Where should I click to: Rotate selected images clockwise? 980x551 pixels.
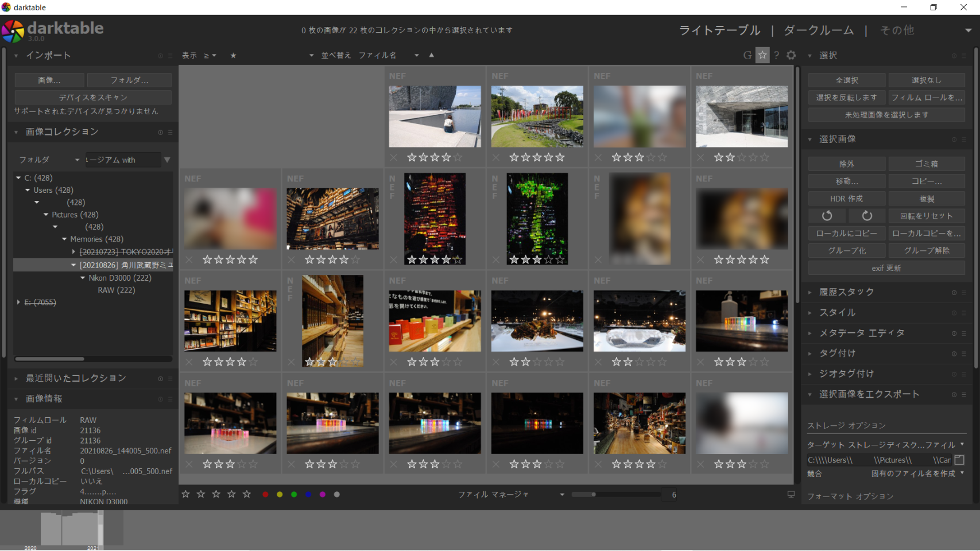pyautogui.click(x=867, y=216)
